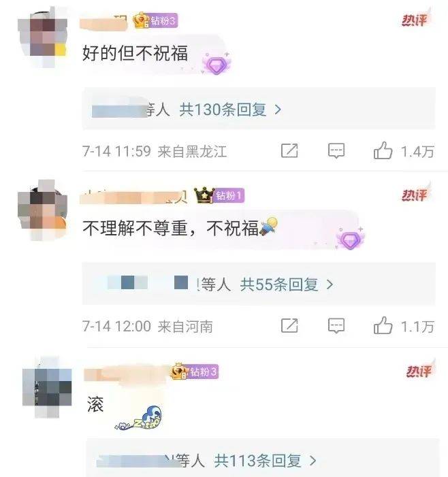The image size is (448, 477).
Task: Open the second commenter's username
Action: point(133,197)
